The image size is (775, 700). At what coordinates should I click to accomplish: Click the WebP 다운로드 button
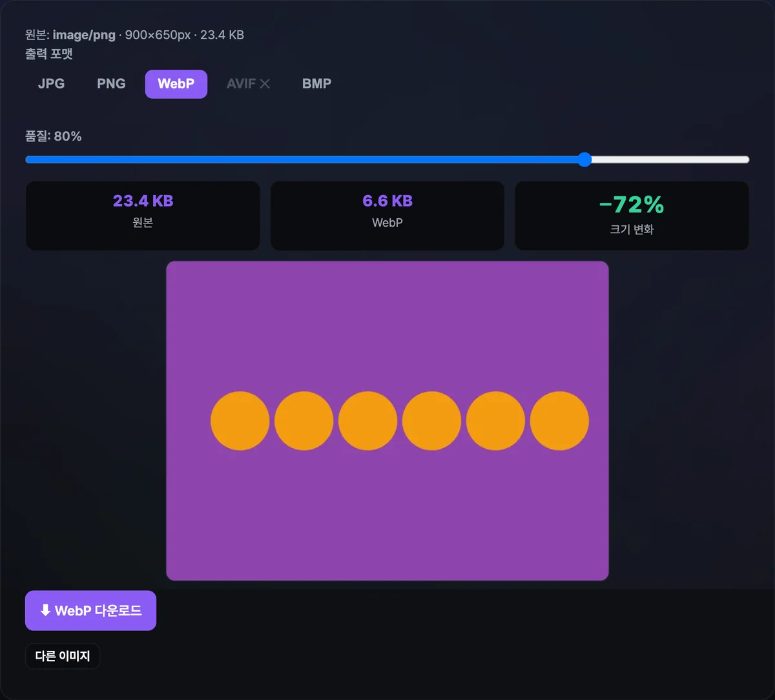click(90, 610)
